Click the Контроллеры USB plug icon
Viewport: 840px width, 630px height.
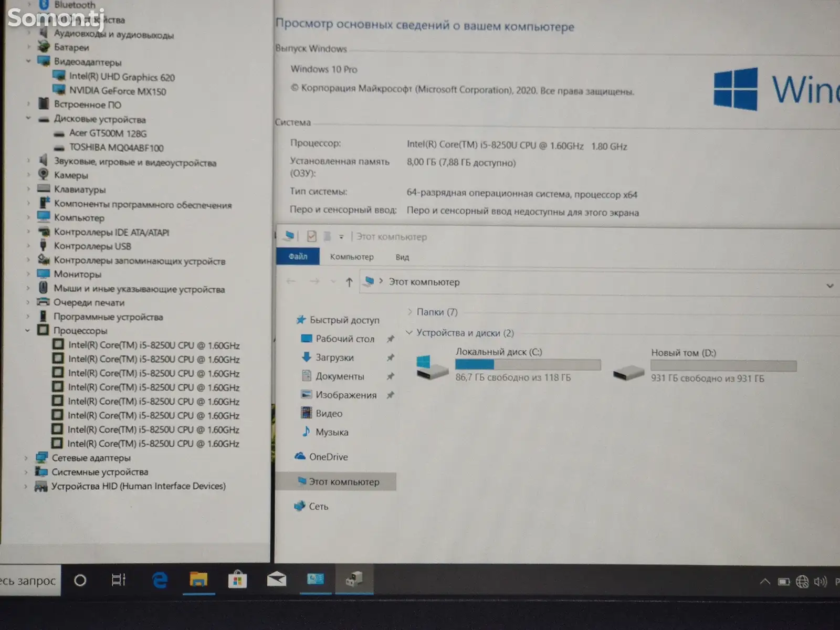(43, 245)
